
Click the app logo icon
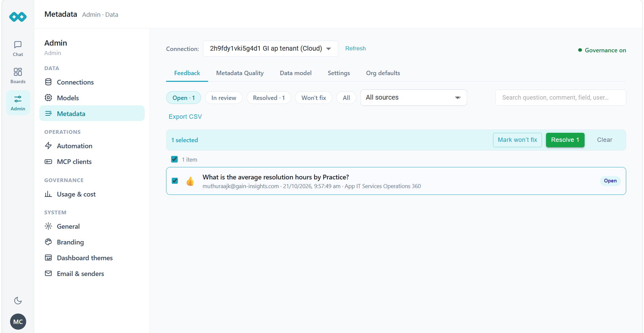pos(18,16)
